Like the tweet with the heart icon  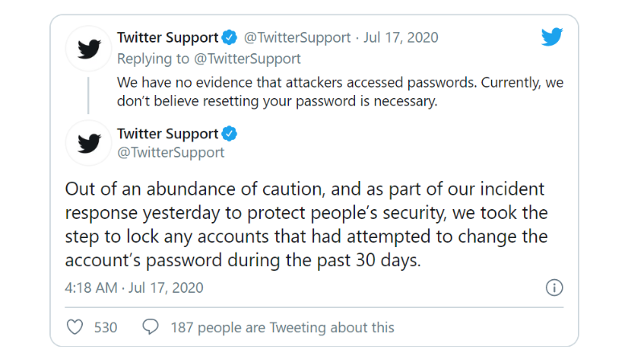coord(75,327)
